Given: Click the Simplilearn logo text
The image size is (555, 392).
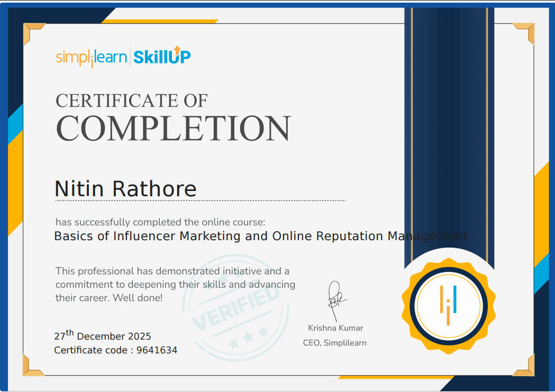Looking at the screenshot, I should (91, 57).
